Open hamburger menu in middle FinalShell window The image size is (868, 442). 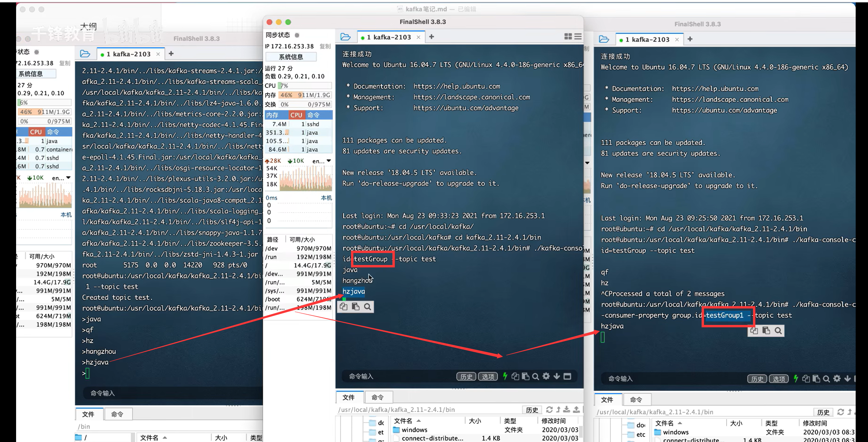[x=578, y=37]
